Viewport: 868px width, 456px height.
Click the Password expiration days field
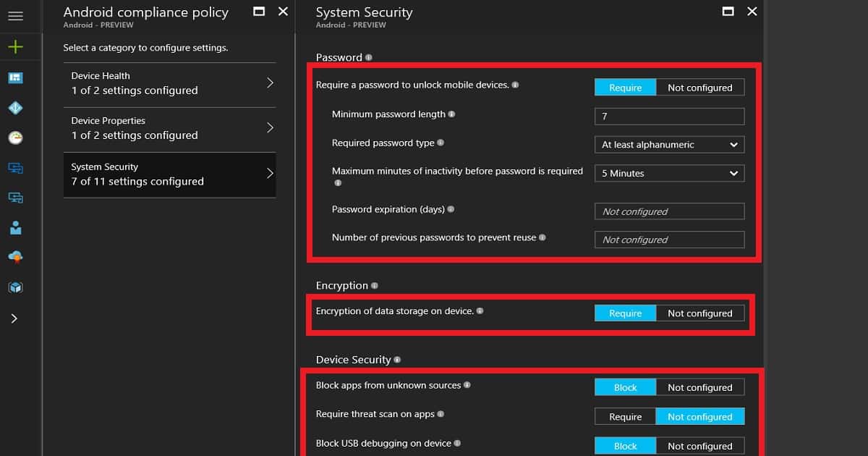669,211
